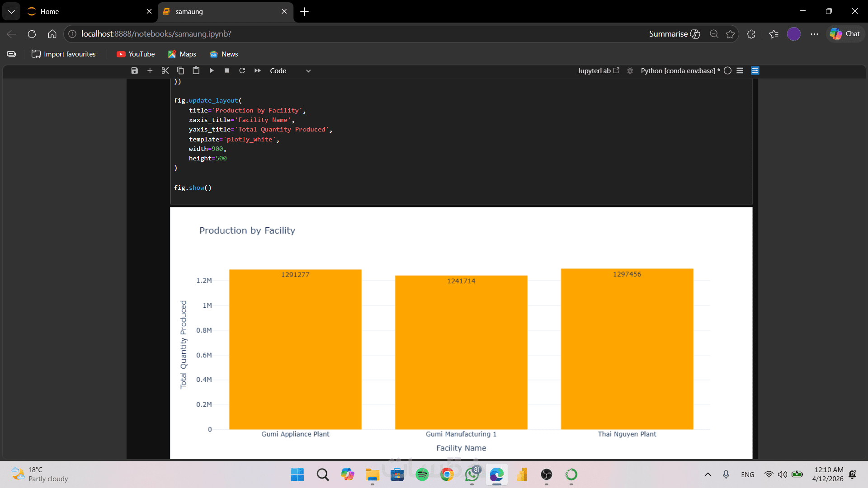Open the Code cell type dropdown
This screenshot has height=488, width=868.
click(x=290, y=71)
